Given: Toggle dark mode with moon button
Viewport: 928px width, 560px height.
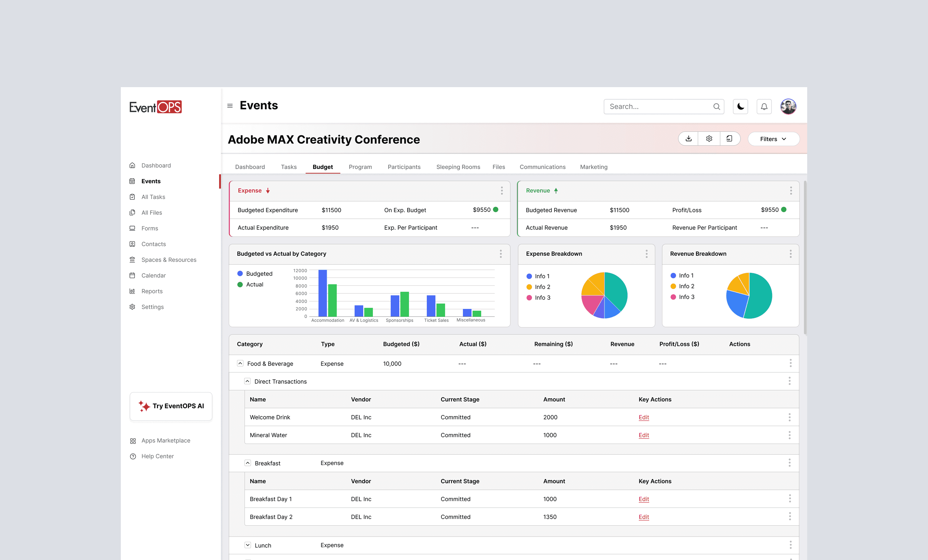Looking at the screenshot, I should click(x=740, y=106).
